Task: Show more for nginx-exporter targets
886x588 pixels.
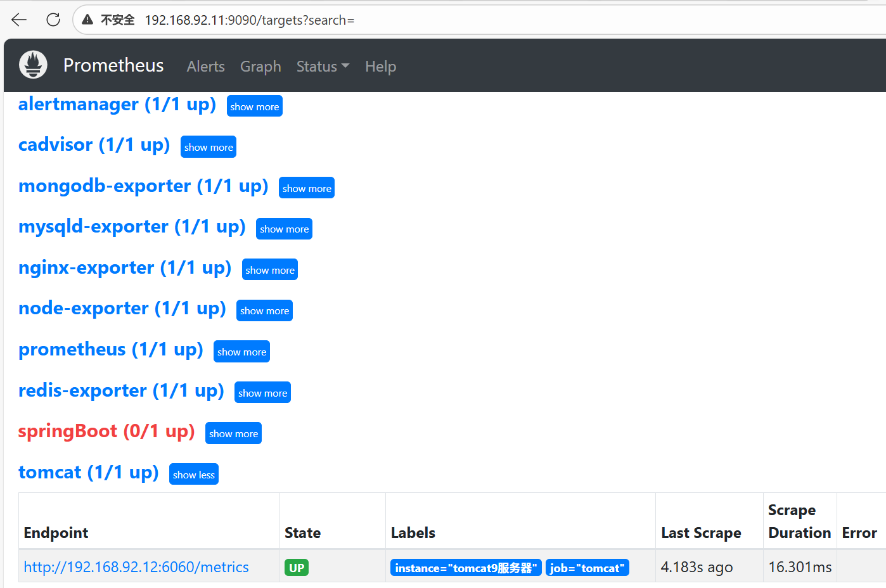Action: pos(270,270)
